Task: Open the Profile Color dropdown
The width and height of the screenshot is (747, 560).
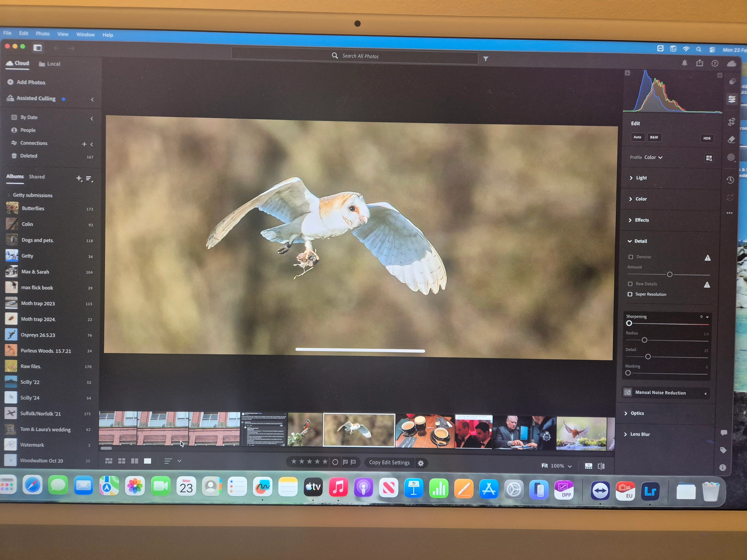Action: [x=653, y=157]
